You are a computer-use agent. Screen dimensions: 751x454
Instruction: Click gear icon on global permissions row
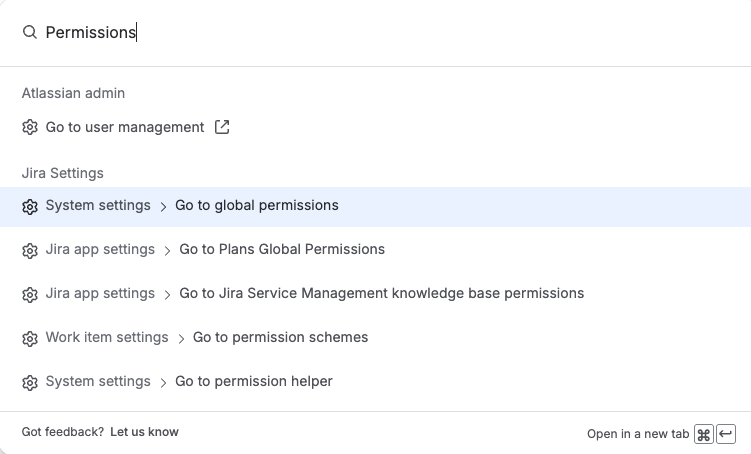pos(30,207)
